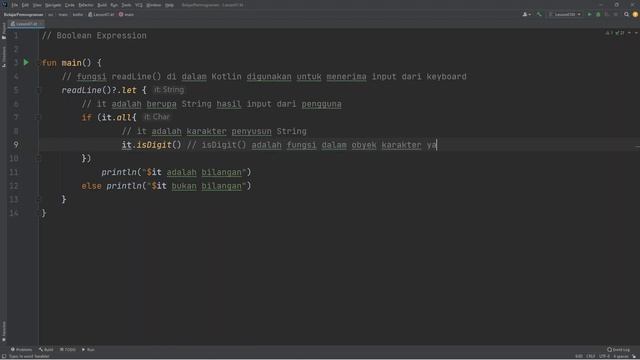
Task: Open the Structure tool window sidebar tab
Action: [x=4, y=57]
